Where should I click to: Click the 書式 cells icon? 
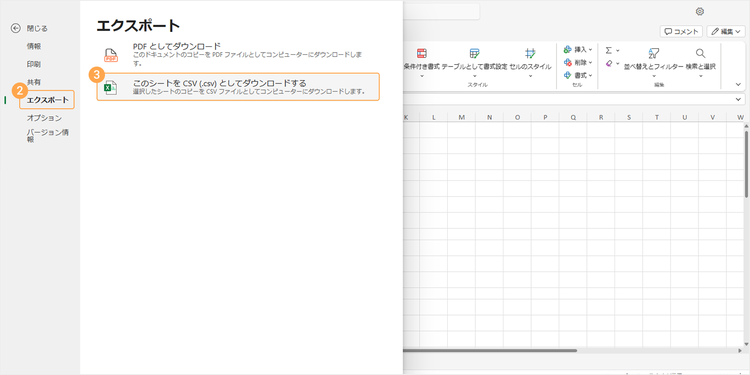click(x=568, y=75)
